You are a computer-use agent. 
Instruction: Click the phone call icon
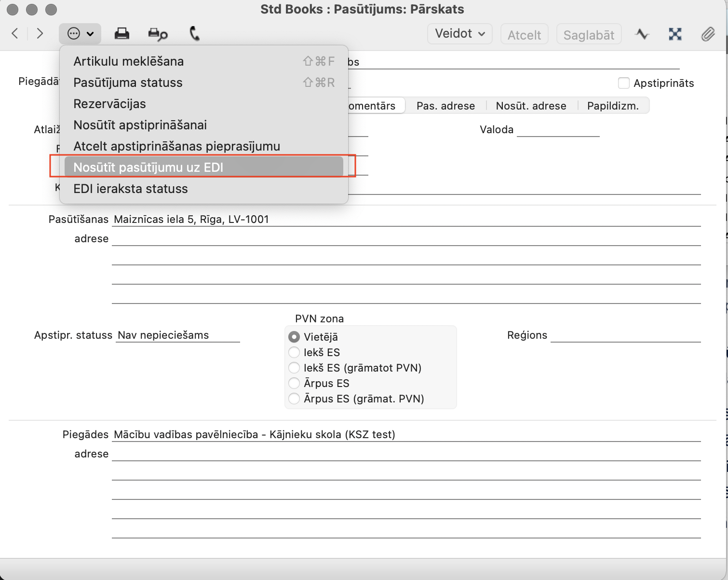click(x=194, y=34)
